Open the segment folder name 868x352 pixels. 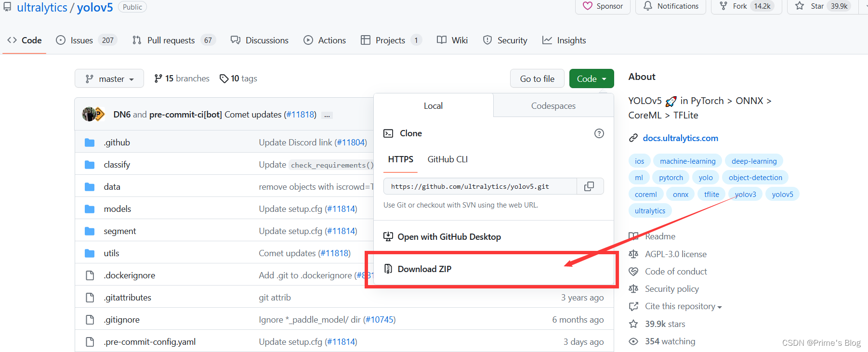[120, 231]
